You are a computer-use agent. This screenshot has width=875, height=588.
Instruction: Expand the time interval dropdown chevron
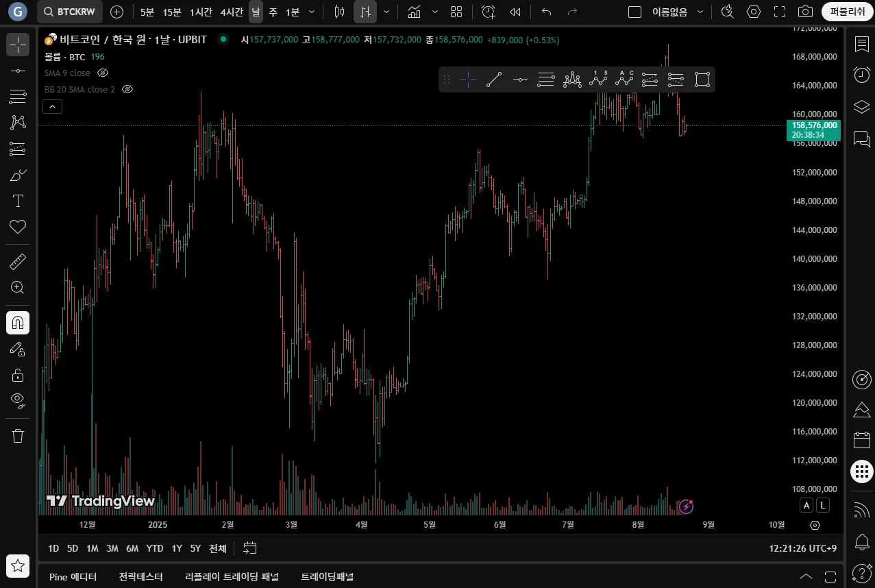point(312,12)
